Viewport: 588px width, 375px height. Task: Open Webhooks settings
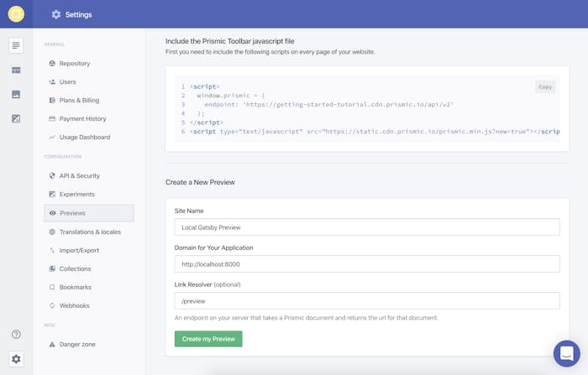click(74, 305)
